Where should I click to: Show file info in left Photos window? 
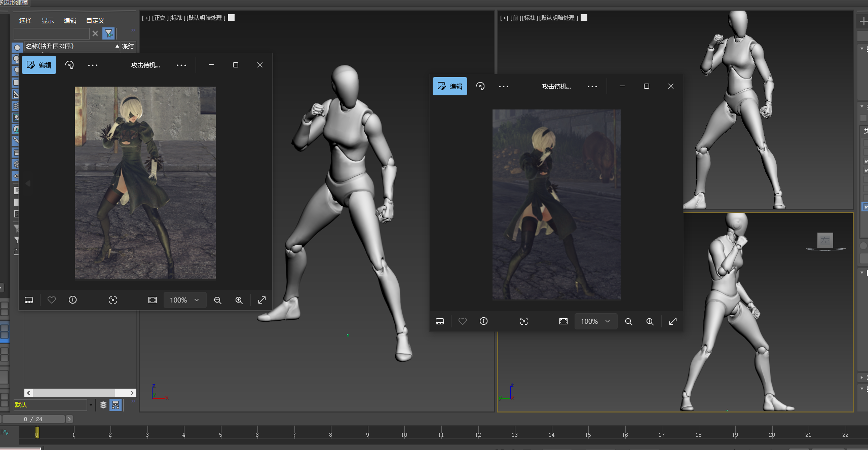tap(73, 300)
